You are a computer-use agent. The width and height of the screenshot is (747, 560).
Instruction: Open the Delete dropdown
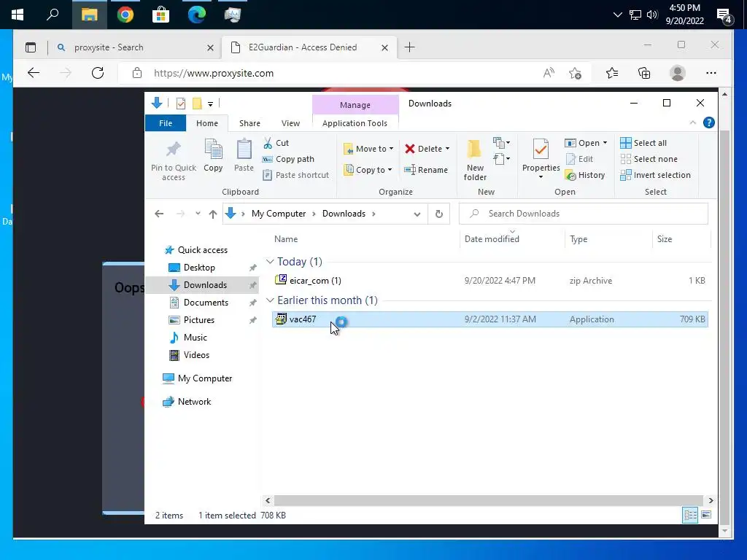(427, 149)
